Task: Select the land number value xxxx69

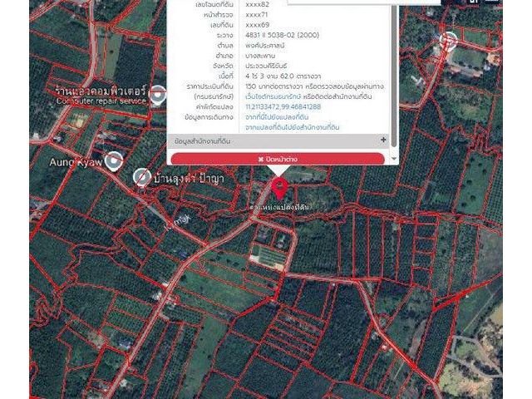Action: click(x=257, y=25)
